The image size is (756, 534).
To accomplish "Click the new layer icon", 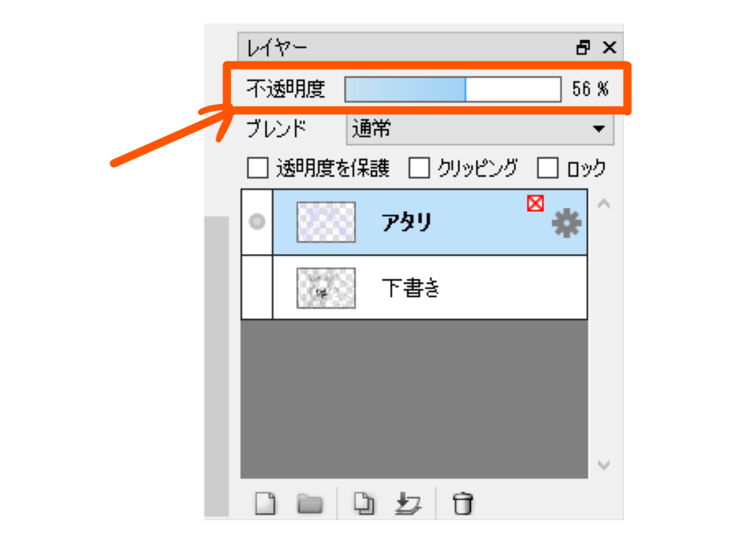I will (x=266, y=504).
